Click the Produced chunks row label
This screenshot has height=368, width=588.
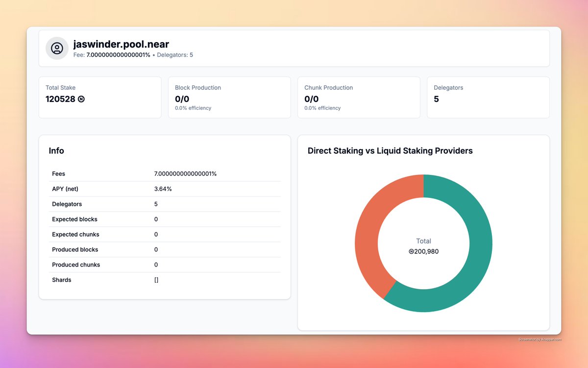pos(76,265)
